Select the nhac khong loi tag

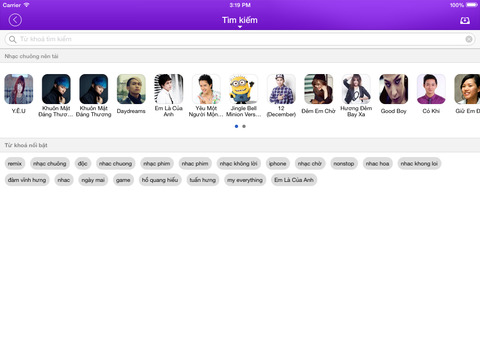coord(419,163)
